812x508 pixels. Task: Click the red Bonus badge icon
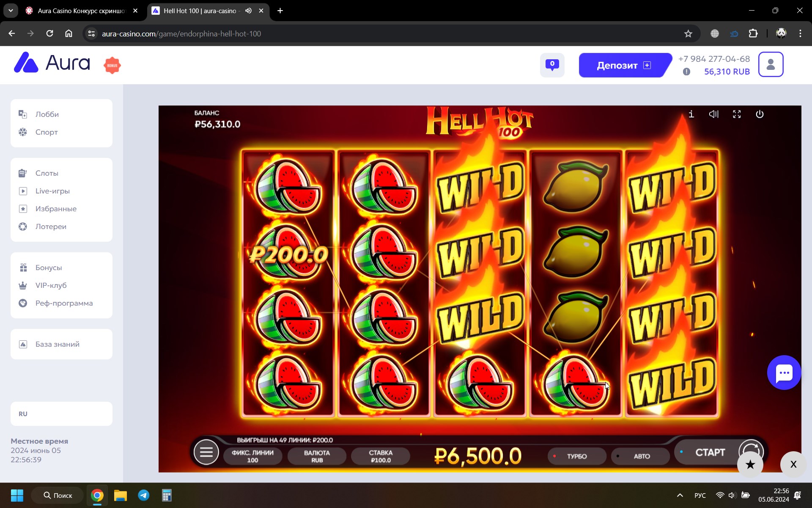coord(112,65)
